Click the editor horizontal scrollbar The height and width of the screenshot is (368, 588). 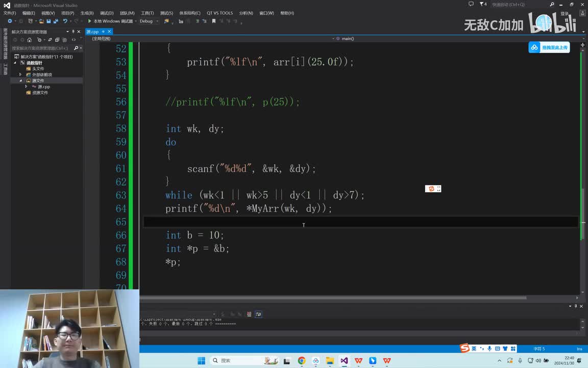pyautogui.click(x=333, y=298)
